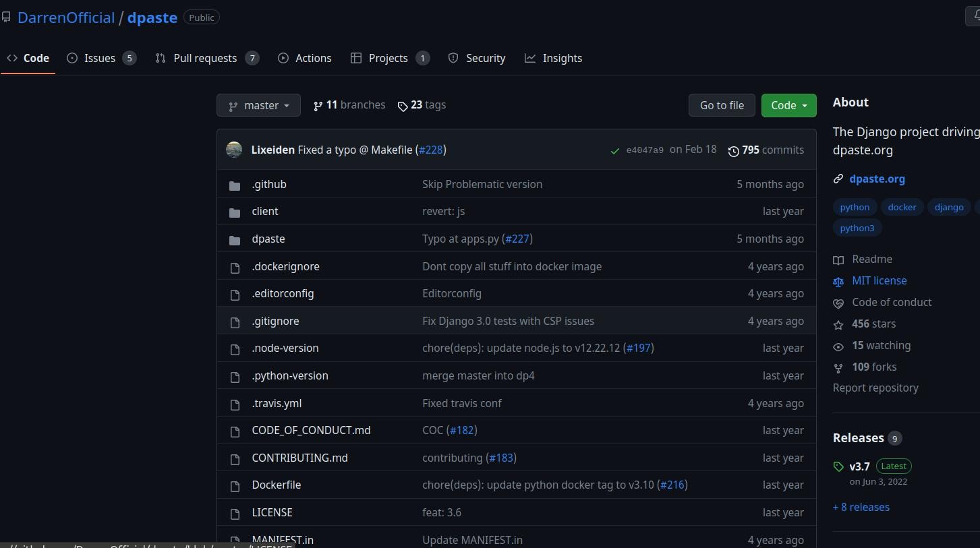Open the .github folder icon
980x548 pixels.
(235, 185)
